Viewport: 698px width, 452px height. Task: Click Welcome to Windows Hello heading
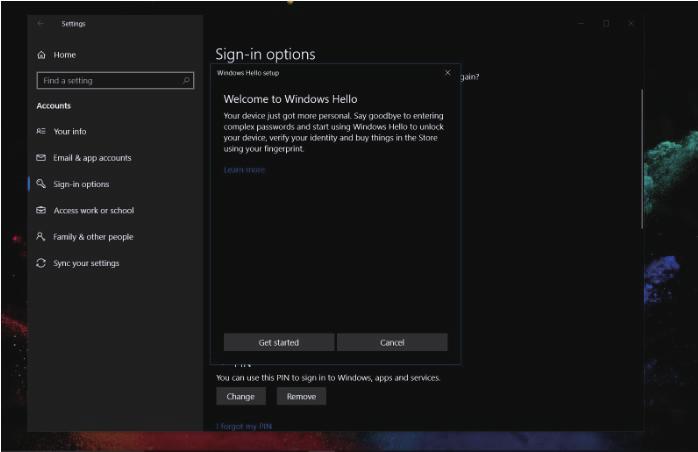click(290, 99)
